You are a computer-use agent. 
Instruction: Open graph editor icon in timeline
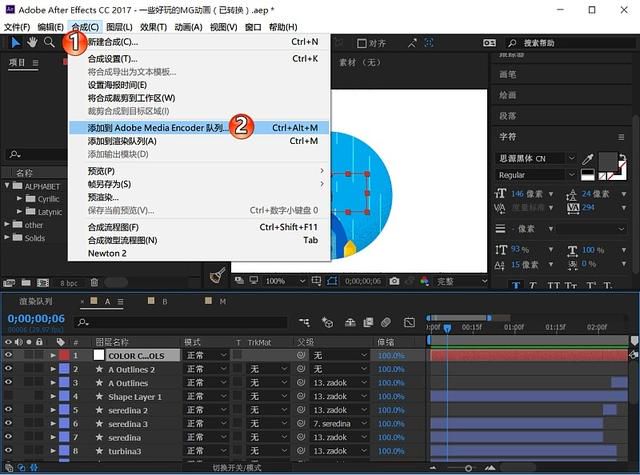click(x=409, y=322)
